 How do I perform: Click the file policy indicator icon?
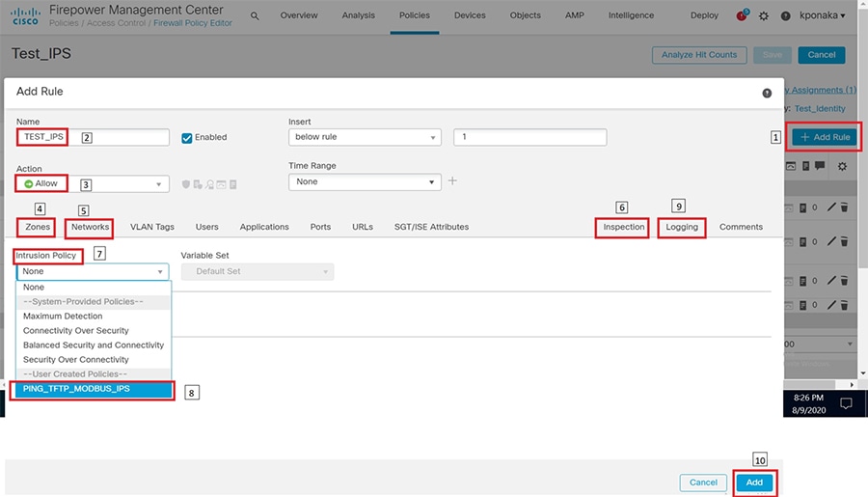click(x=198, y=184)
